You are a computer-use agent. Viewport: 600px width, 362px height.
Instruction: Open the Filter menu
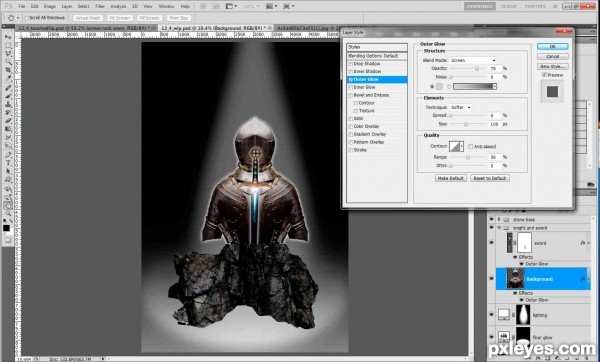[x=100, y=7]
